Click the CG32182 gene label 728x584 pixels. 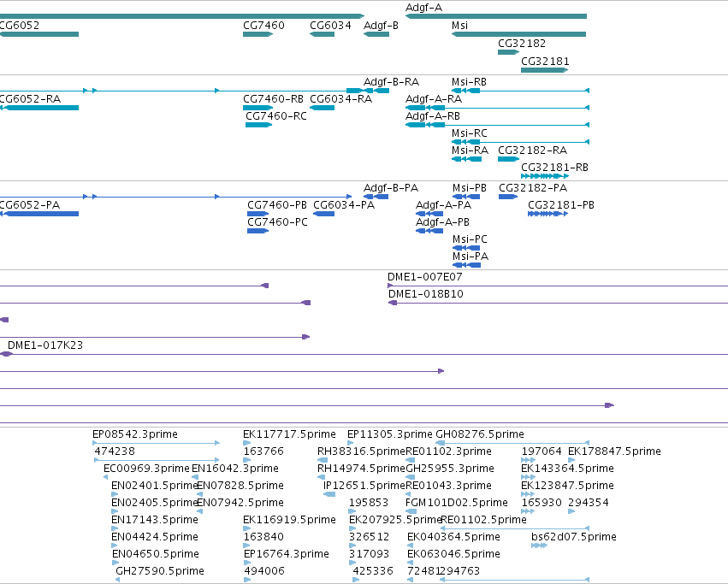point(522,44)
